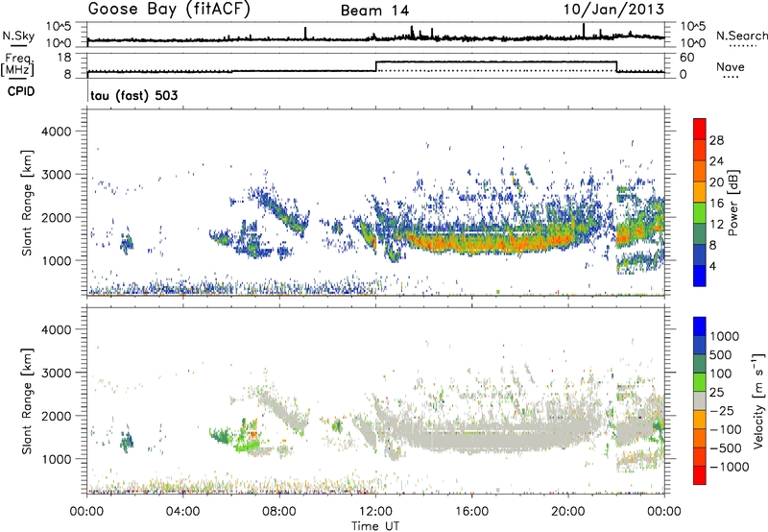The height and width of the screenshot is (532, 768).
Task: Click the blue top of the velocity color bar
Action: pos(700,326)
